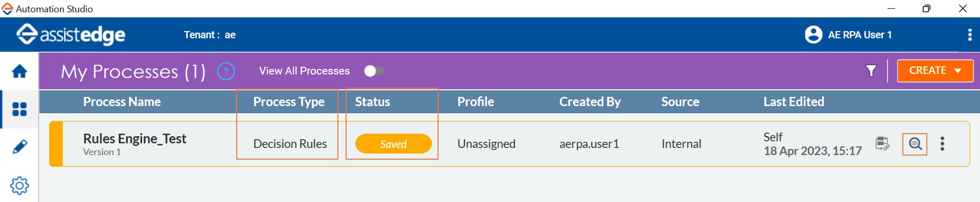Screen dimensions: 980x202
Task: Click the view process magnifier icon
Action: 915,144
